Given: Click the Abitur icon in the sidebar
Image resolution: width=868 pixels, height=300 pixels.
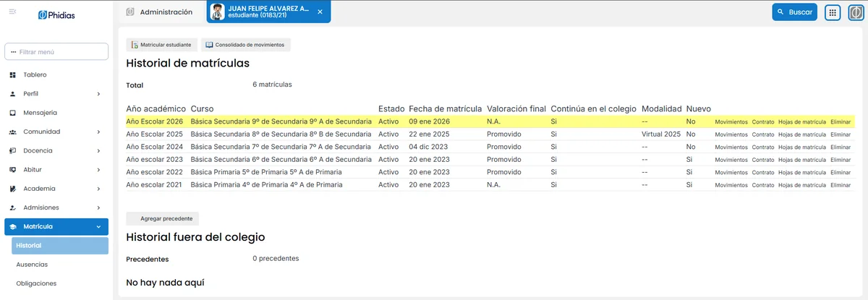Looking at the screenshot, I should click(13, 170).
